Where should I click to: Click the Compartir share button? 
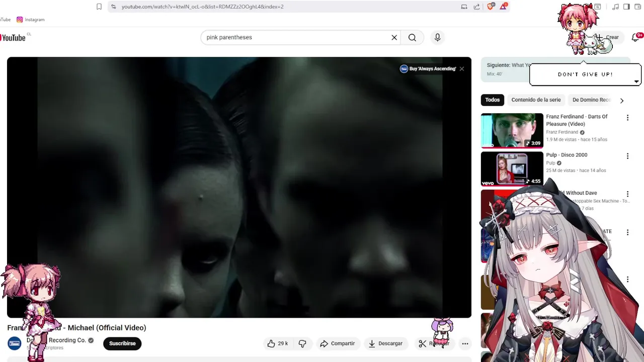pyautogui.click(x=338, y=343)
